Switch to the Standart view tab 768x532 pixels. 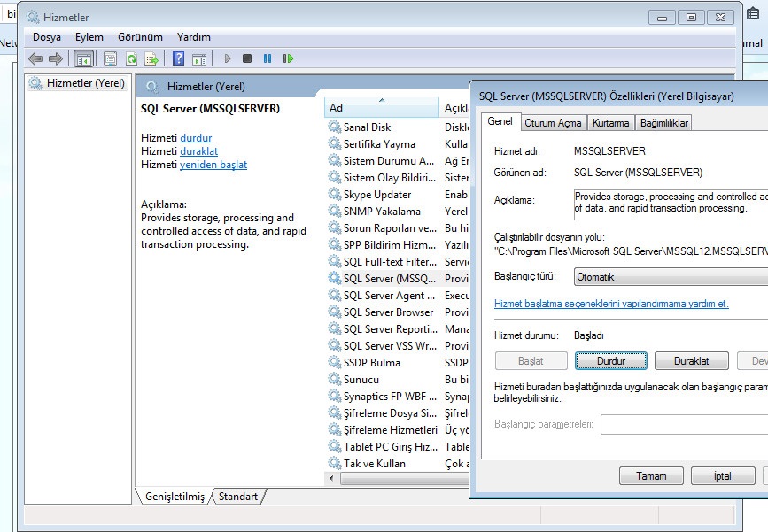point(238,497)
